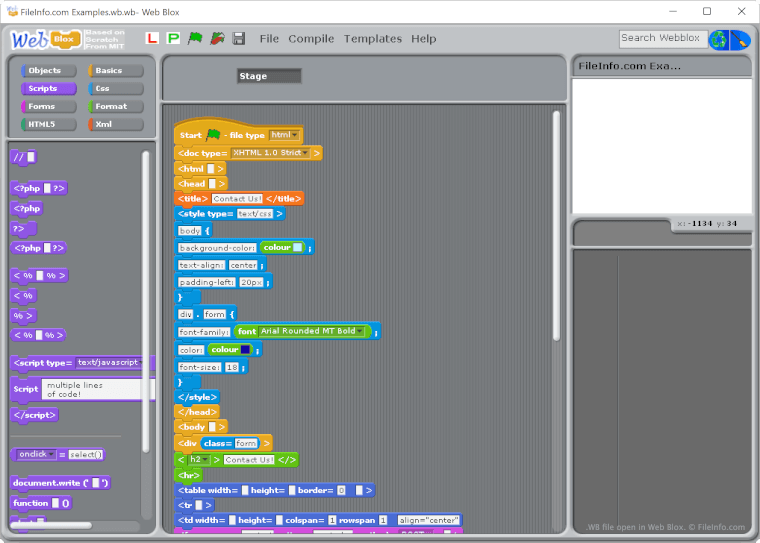Click the floppy disk save icon

(x=238, y=38)
